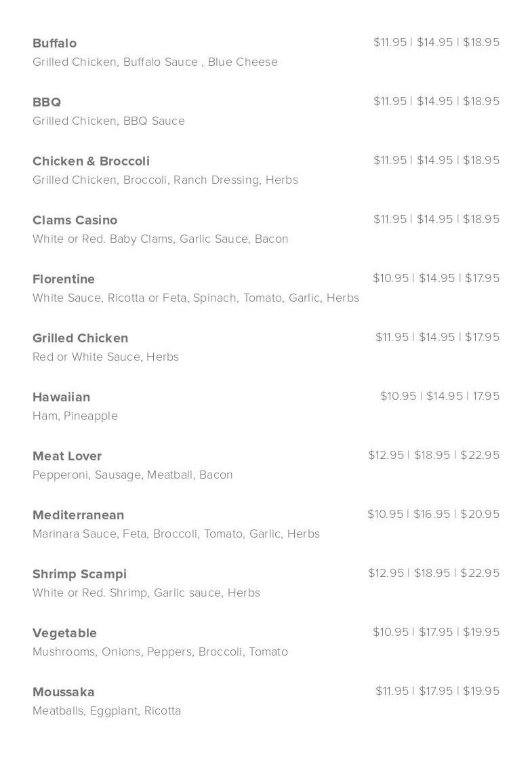The width and height of the screenshot is (532, 760).
Task: Select the Hawaiian pizza prices
Action: 440,396
